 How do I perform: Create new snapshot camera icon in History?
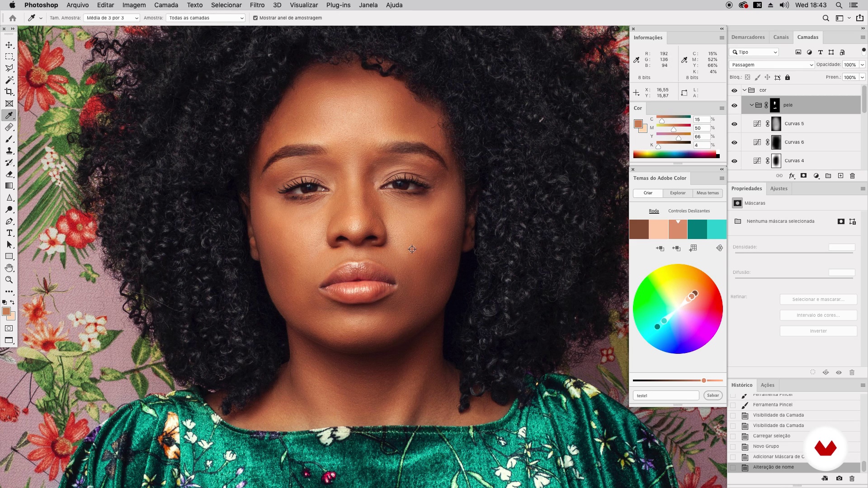(839, 478)
